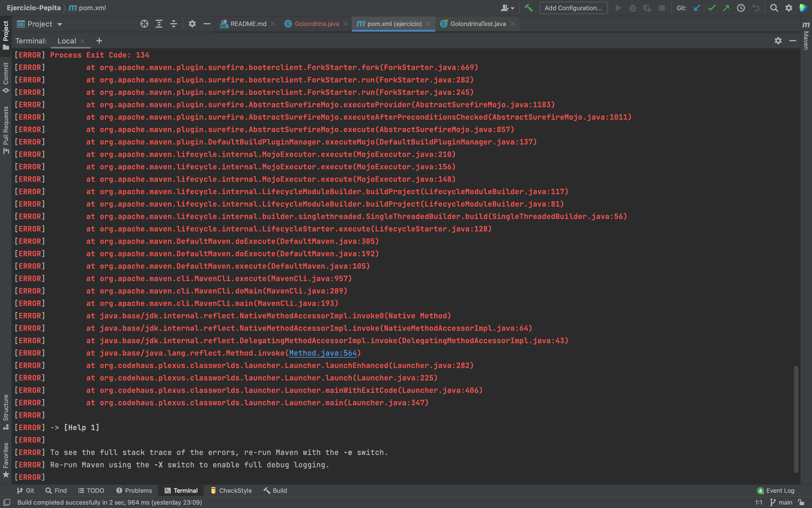
Task: Close the Golondrina.java tab
Action: (345, 24)
